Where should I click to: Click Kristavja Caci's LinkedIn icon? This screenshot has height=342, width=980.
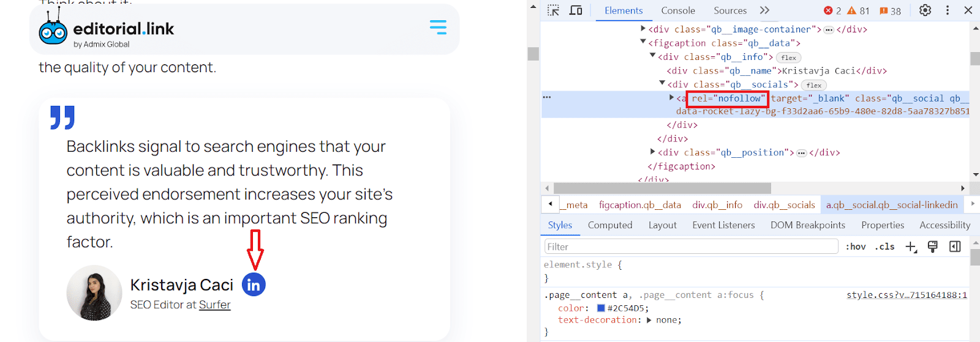coord(254,284)
